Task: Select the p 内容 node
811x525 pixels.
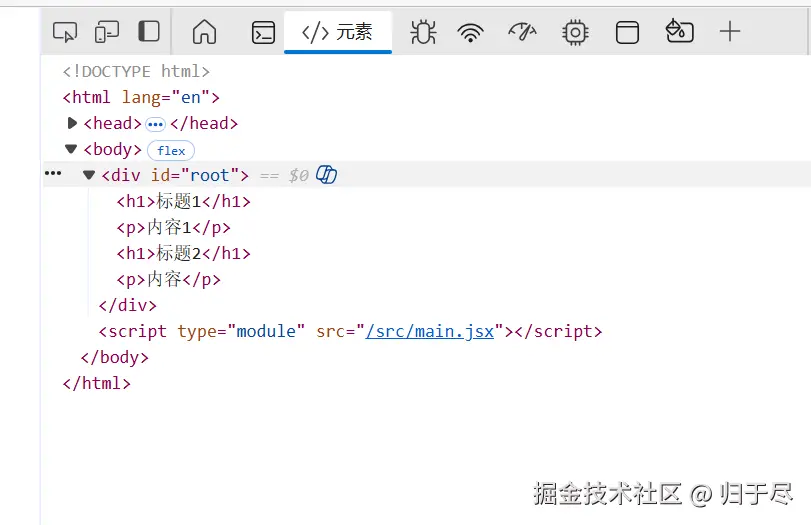Action: coord(169,279)
